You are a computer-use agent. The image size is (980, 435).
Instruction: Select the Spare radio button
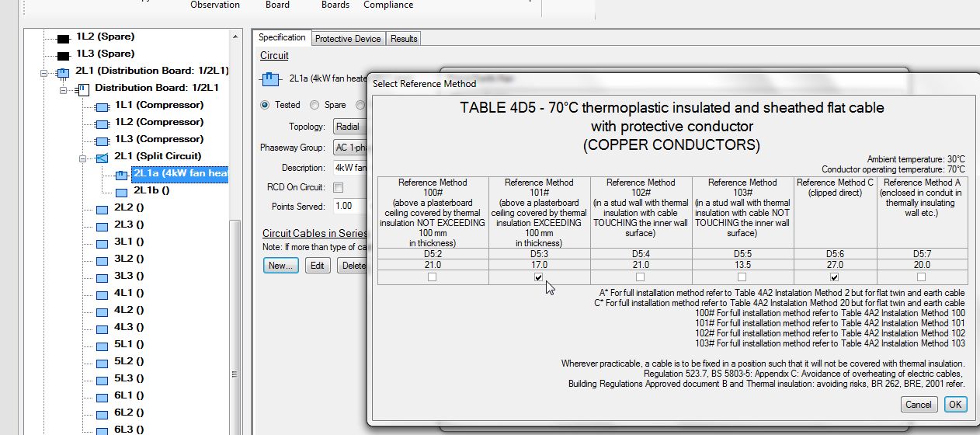(315, 105)
